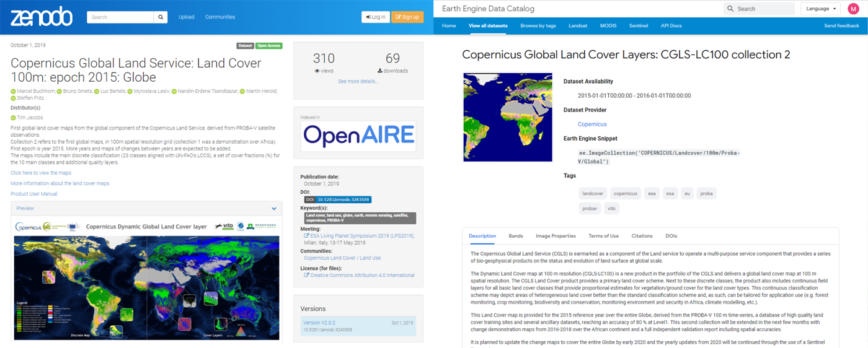The height and width of the screenshot is (348, 868).
Task: Click the OpenAIRE logo badge
Action: pos(358,136)
